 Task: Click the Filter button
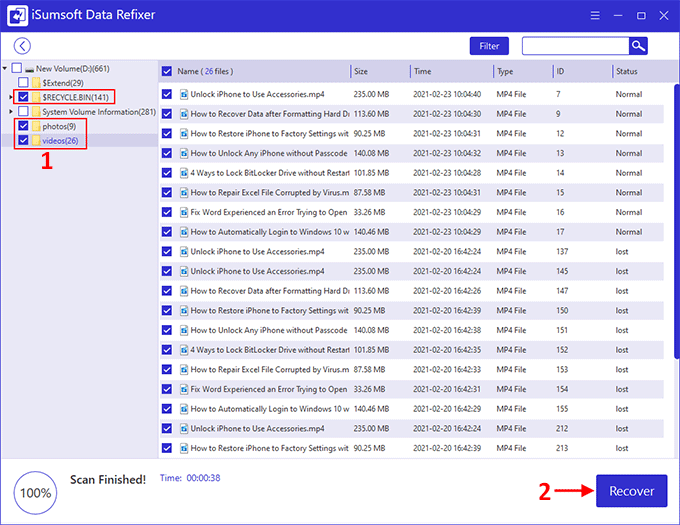pyautogui.click(x=489, y=46)
